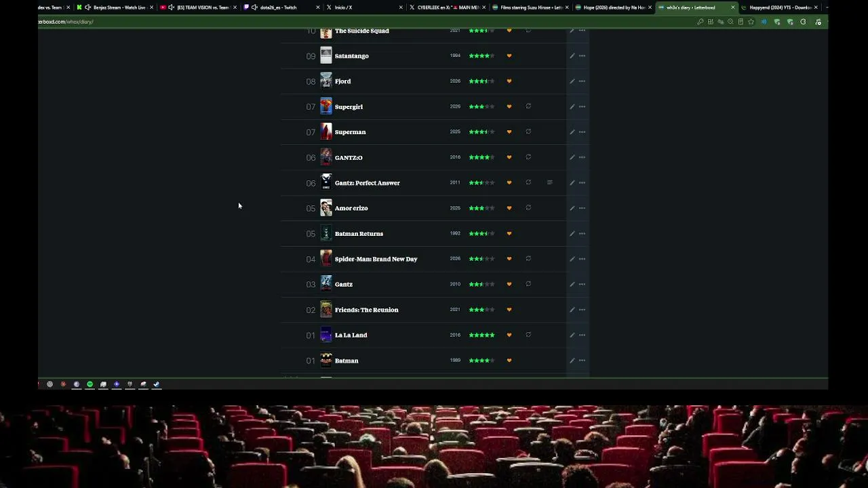
Task: Unlike Supergirl via its heart icon
Action: pyautogui.click(x=509, y=106)
